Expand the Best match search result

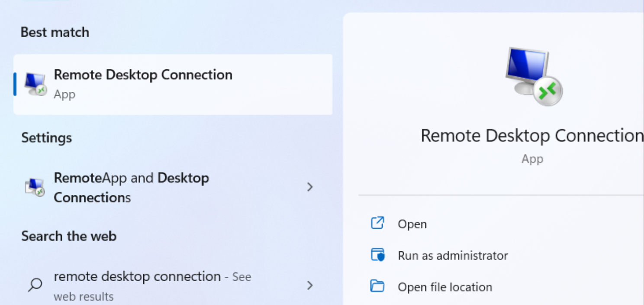pyautogui.click(x=173, y=83)
